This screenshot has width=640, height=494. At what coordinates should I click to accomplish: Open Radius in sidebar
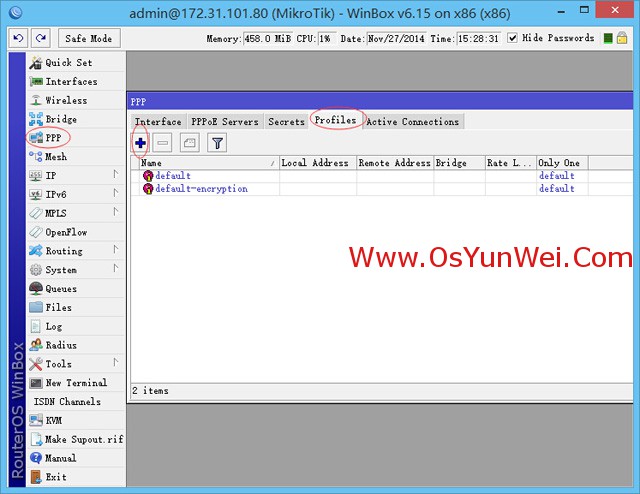pyautogui.click(x=76, y=345)
